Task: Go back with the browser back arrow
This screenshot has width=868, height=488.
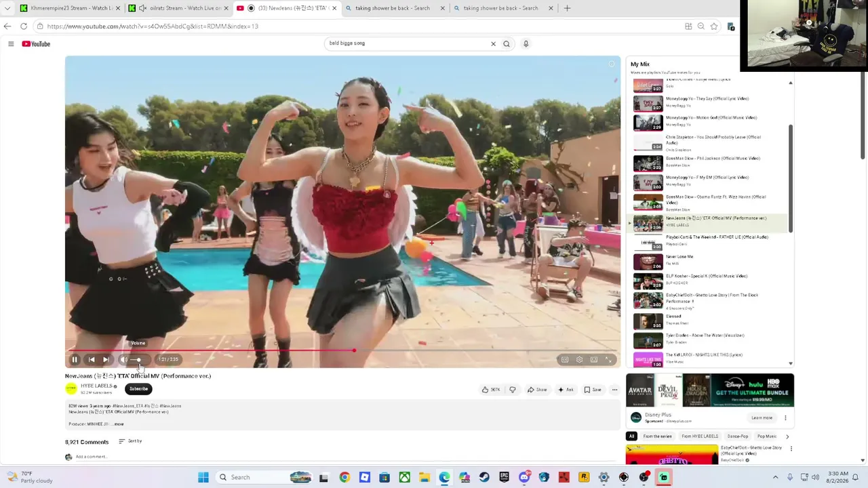Action: (7, 26)
